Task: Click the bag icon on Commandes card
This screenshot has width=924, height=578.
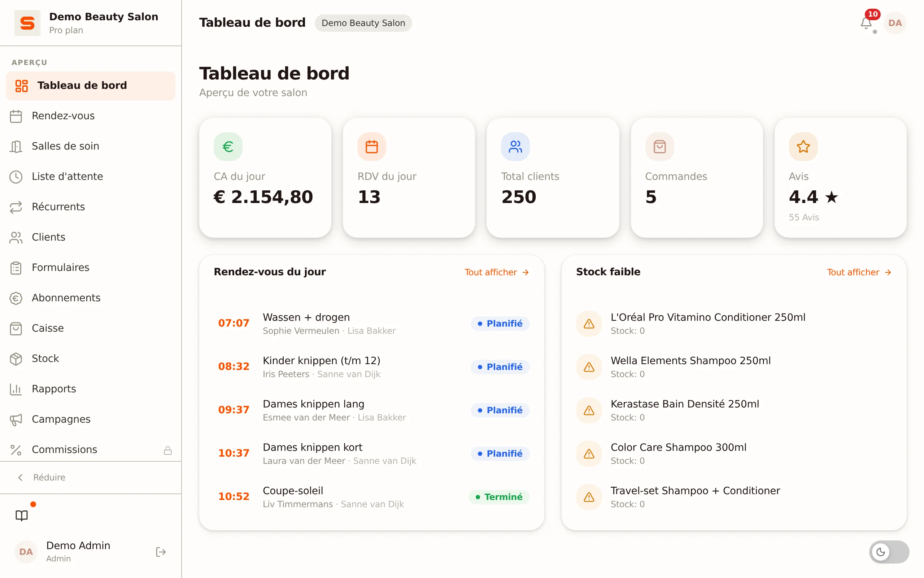Action: pyautogui.click(x=659, y=146)
